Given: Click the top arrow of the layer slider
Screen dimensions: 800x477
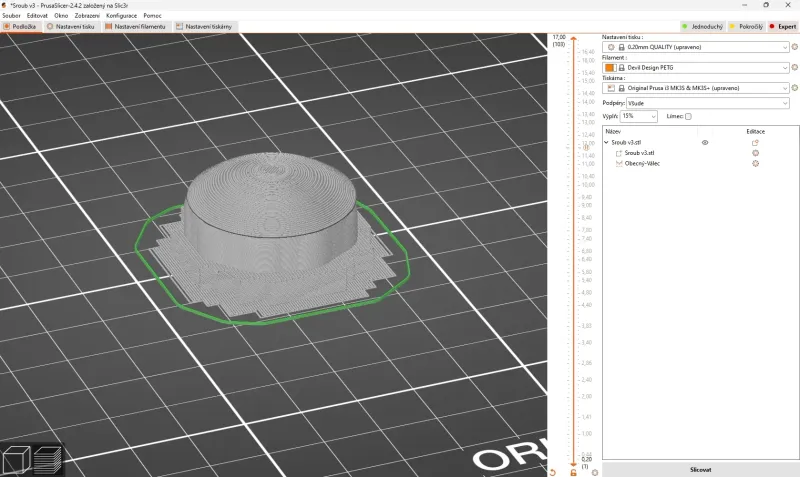Looking at the screenshot, I should pyautogui.click(x=573, y=39).
